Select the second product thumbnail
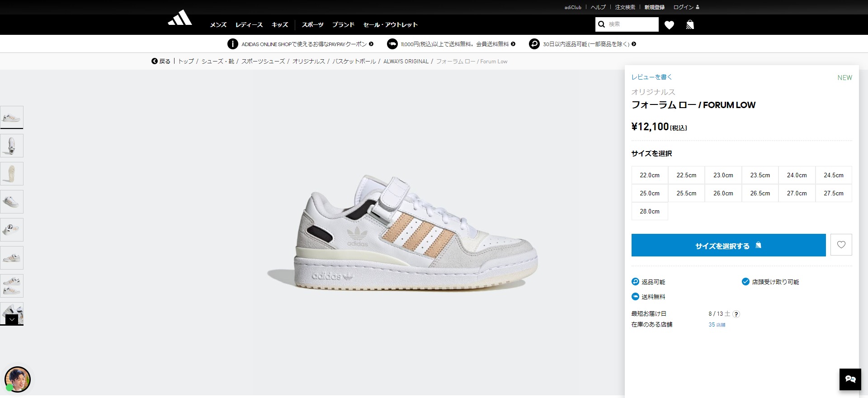Image resolution: width=868 pixels, height=398 pixels. click(x=12, y=146)
